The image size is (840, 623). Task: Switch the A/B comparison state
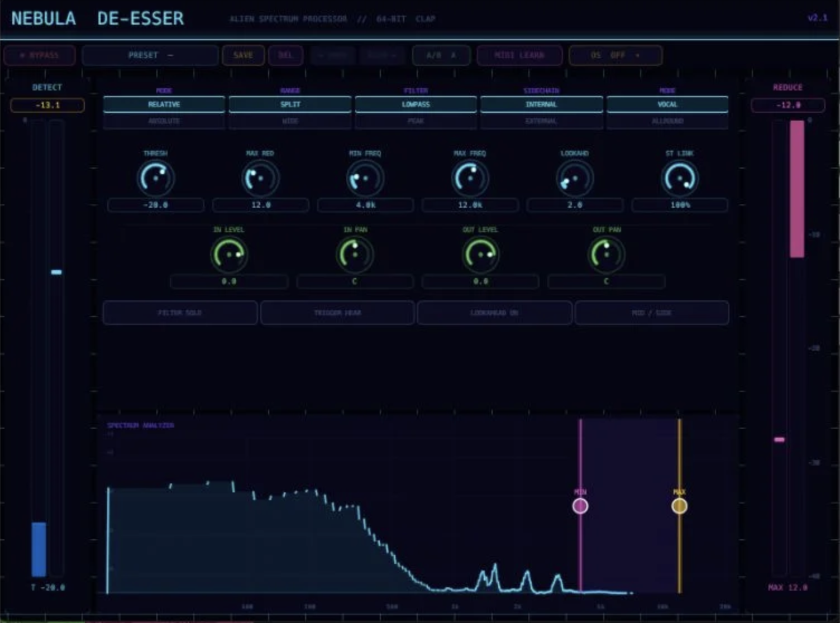tap(441, 55)
